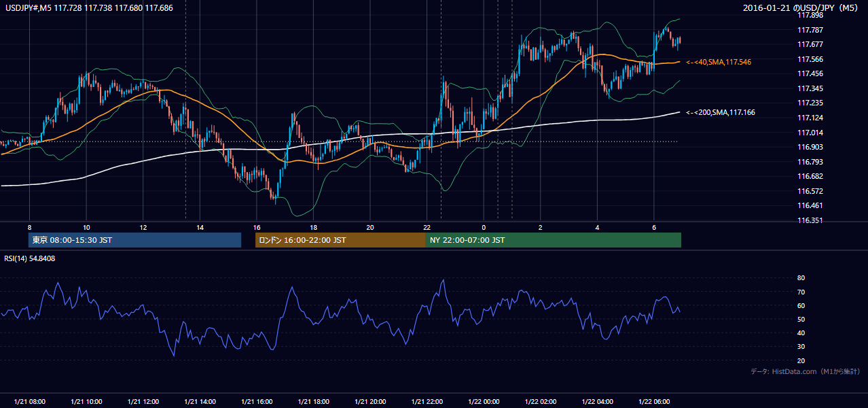Click the 117.456 price axis label
This screenshot has height=408, width=868.
tap(810, 73)
